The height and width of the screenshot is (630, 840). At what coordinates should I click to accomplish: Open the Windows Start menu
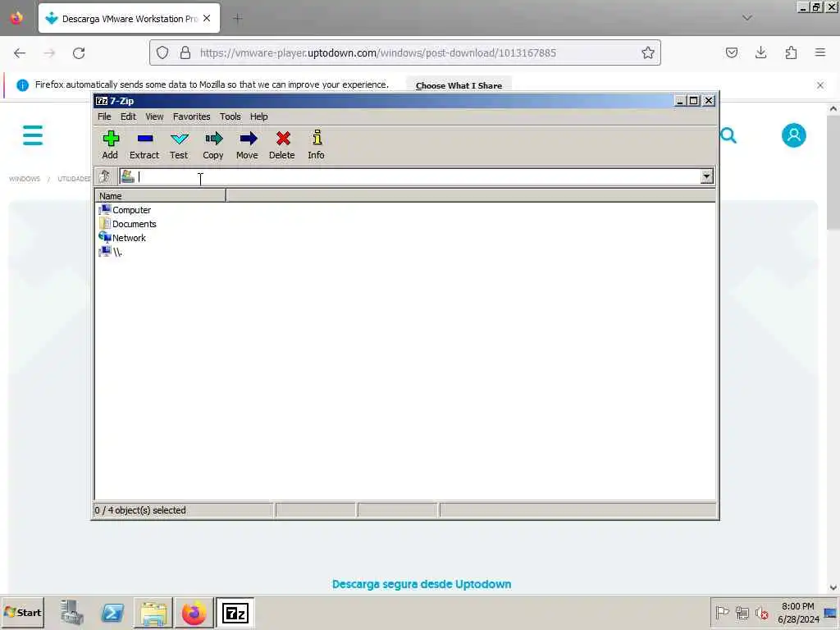point(22,612)
